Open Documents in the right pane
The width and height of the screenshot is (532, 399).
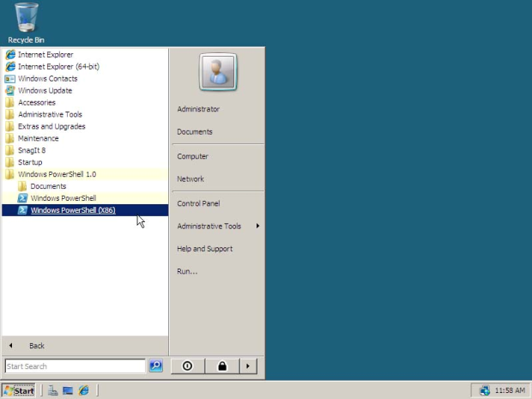[195, 132]
